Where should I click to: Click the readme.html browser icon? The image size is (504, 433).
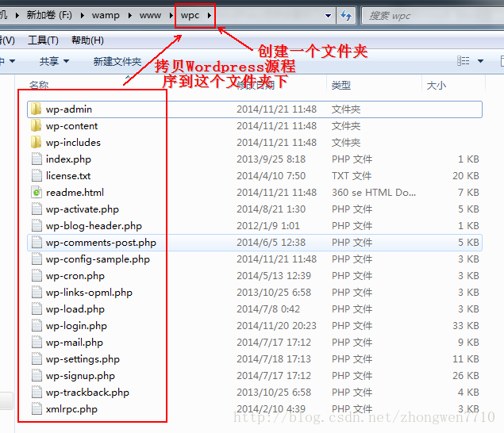point(37,193)
